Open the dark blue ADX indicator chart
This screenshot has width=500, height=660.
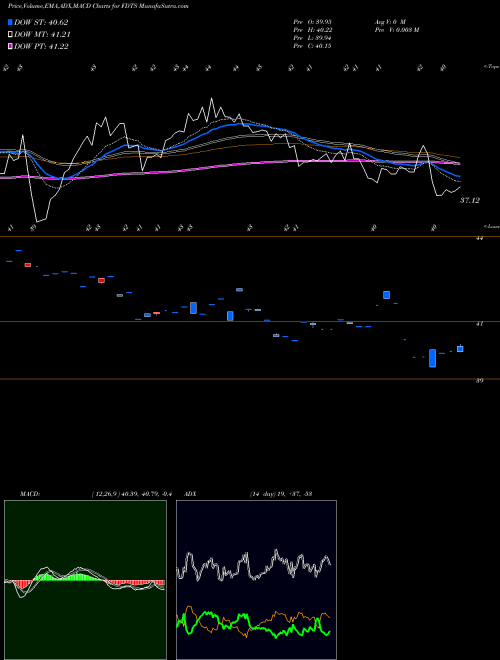coord(256,580)
